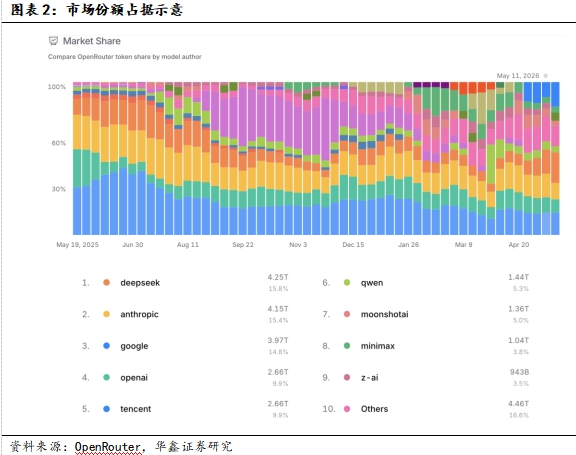Screen dimensions: 576x455
Task: Click the 'openai' legend label
Action: click(134, 378)
